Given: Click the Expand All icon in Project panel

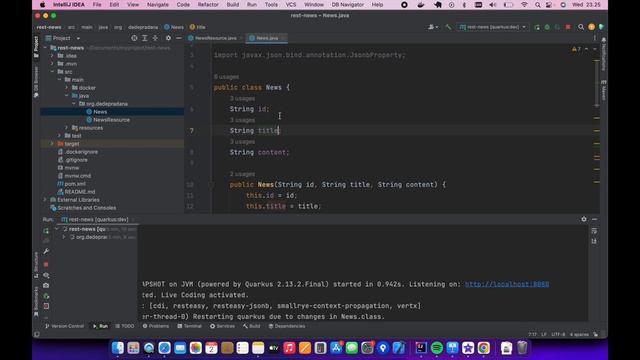Looking at the screenshot, I should click(144, 38).
